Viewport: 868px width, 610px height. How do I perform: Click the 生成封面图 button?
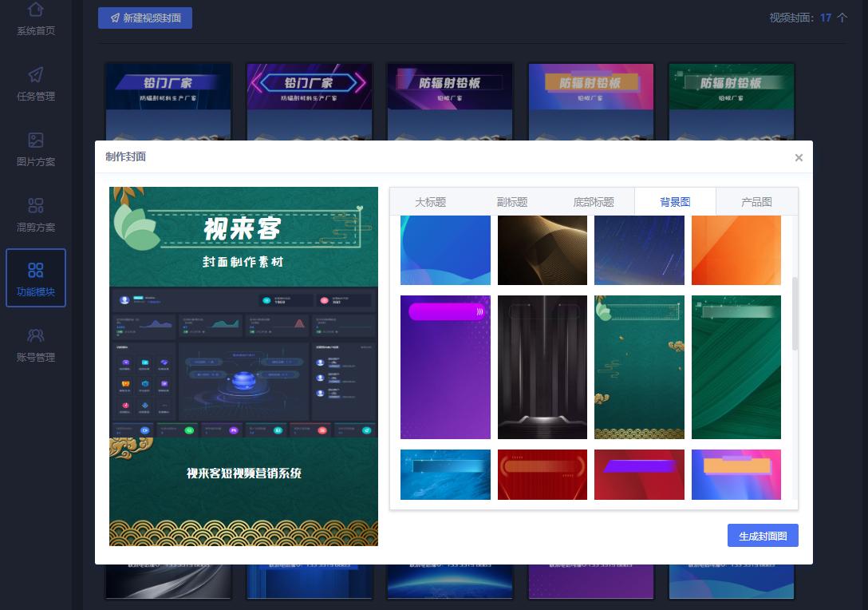coord(762,535)
